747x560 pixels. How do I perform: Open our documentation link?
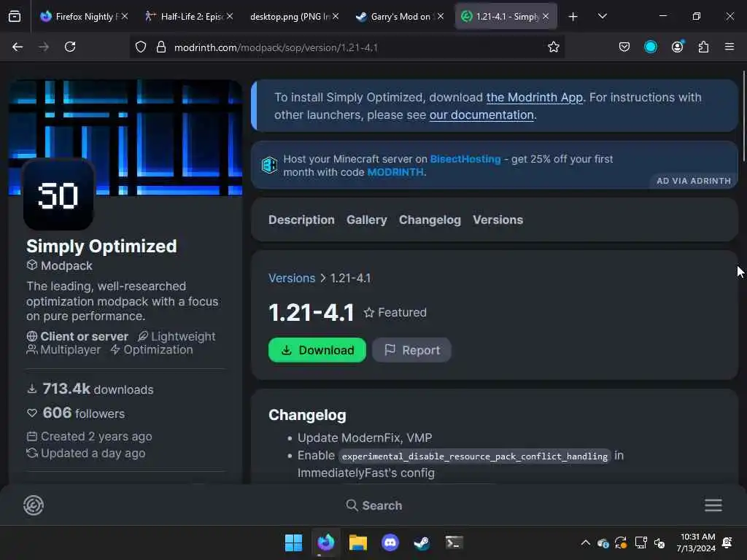pos(481,115)
